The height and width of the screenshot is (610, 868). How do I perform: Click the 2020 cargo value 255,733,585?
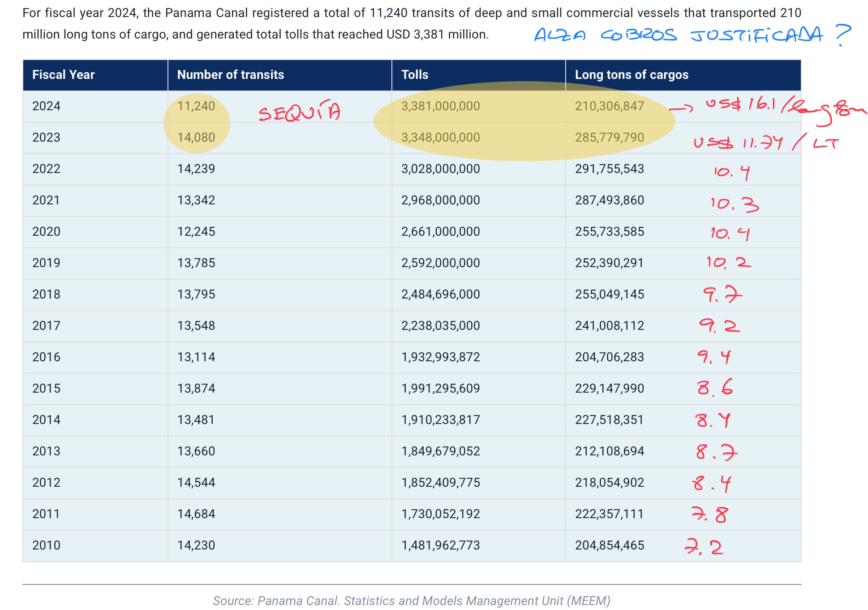point(609,232)
